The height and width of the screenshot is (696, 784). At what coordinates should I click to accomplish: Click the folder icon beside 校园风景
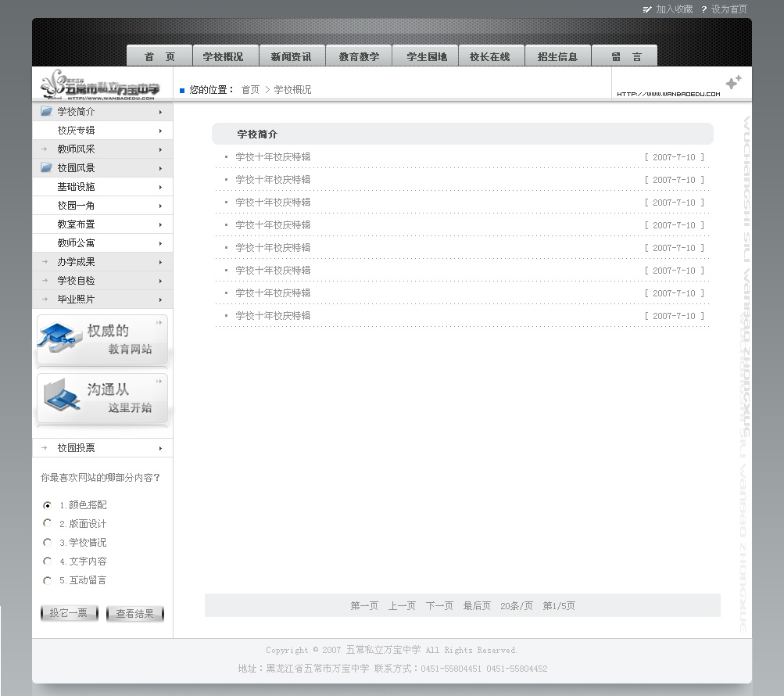pyautogui.click(x=47, y=167)
